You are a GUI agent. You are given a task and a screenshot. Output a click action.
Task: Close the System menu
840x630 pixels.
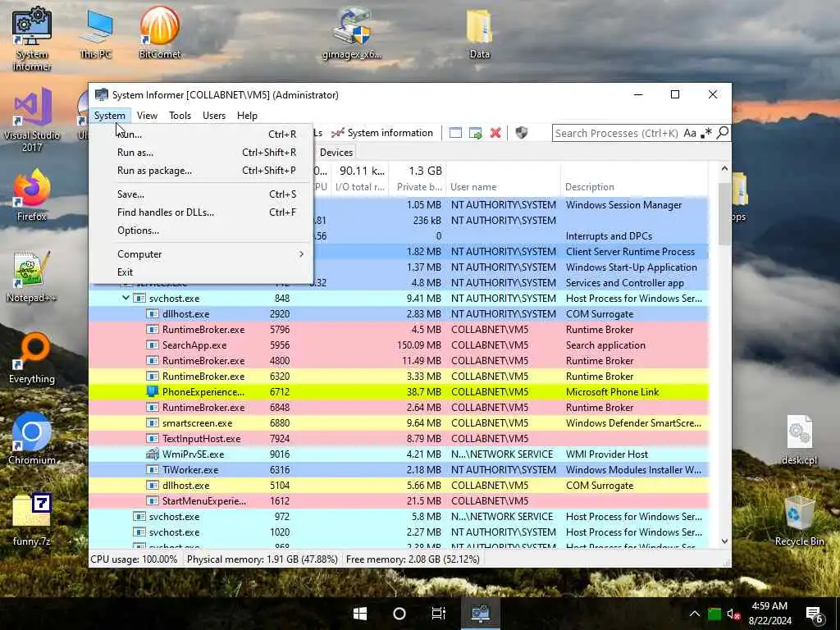click(x=109, y=115)
